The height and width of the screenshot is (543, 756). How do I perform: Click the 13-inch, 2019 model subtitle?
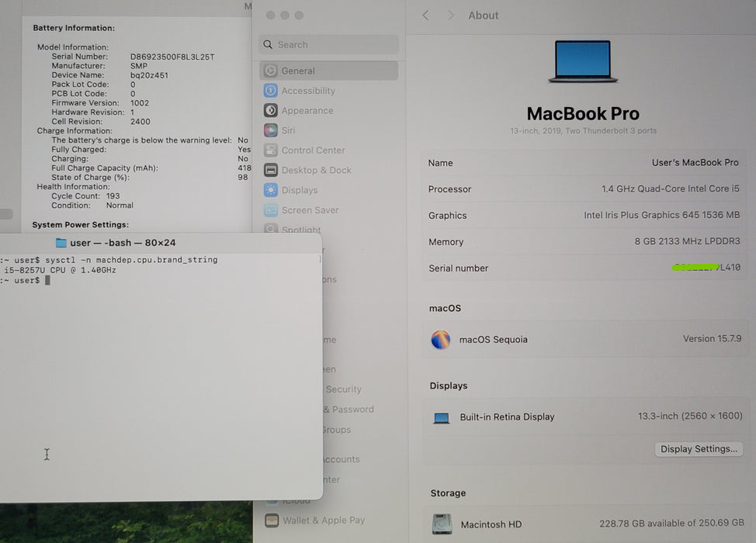point(583,130)
